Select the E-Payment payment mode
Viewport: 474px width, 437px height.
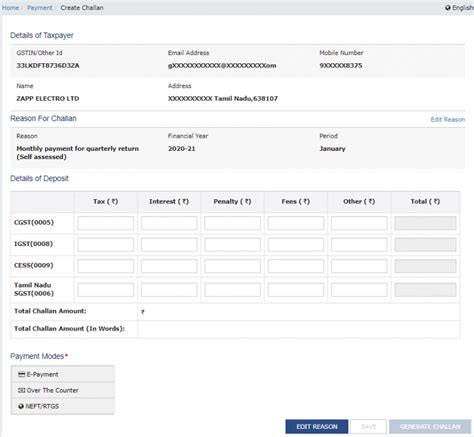[62, 374]
